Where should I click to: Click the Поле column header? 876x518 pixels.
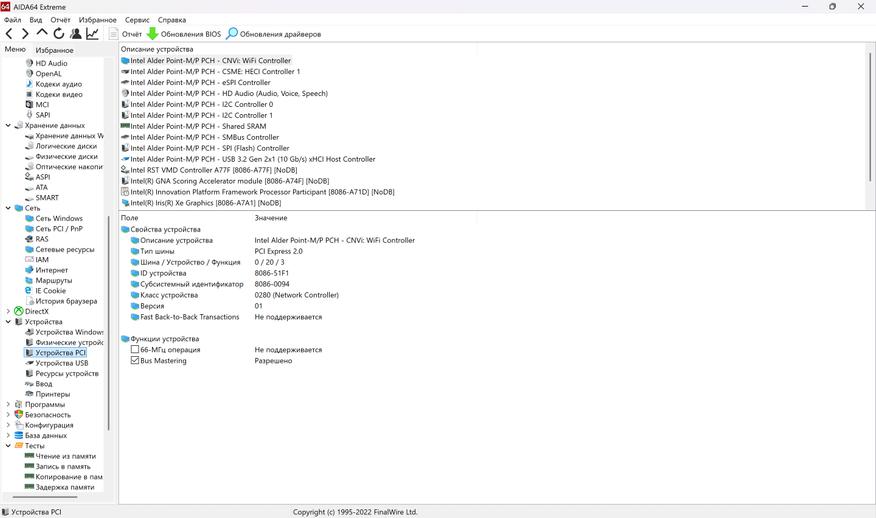(x=130, y=218)
